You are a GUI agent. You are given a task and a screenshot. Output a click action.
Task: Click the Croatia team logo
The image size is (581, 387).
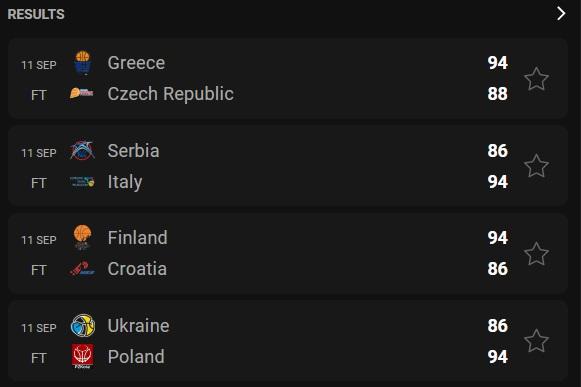coord(82,269)
